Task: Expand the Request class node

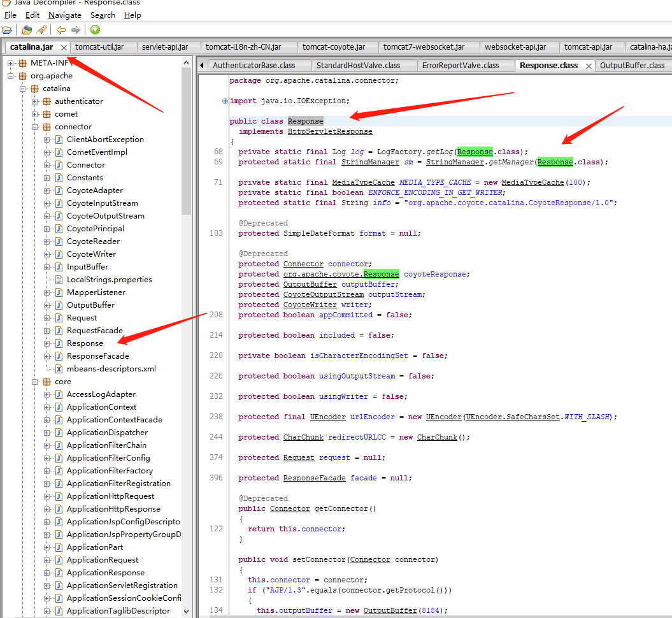Action: pyautogui.click(x=46, y=319)
